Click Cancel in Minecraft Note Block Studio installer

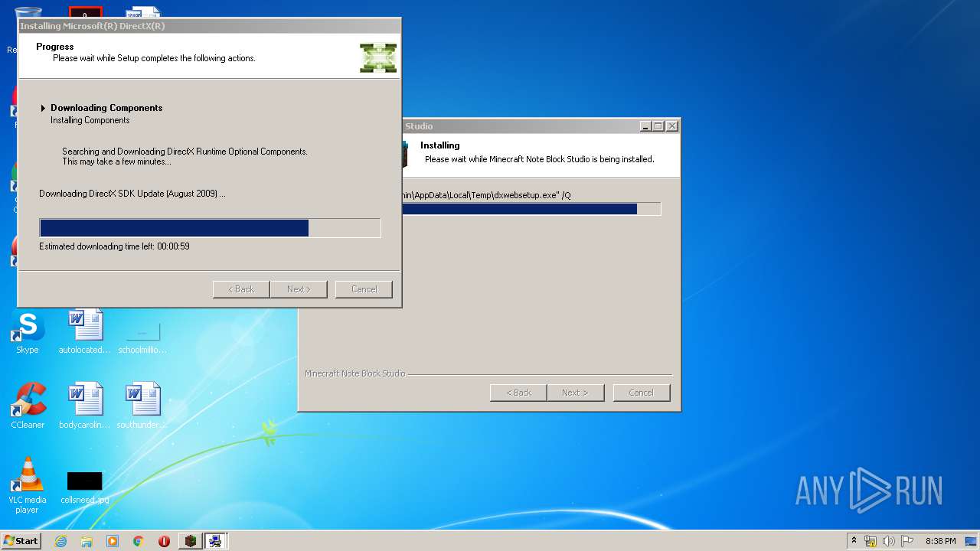tap(642, 393)
